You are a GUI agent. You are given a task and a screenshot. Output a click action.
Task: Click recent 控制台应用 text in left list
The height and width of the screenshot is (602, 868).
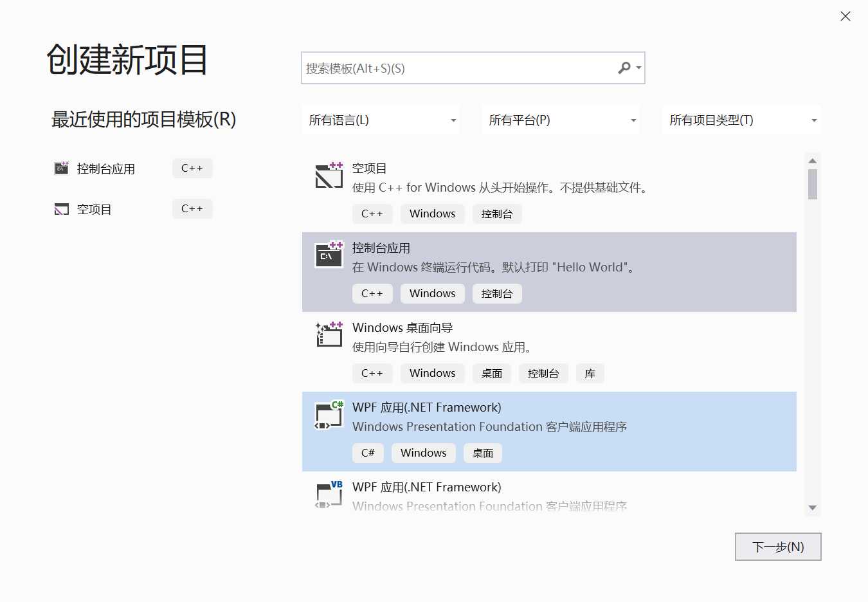[x=106, y=169]
